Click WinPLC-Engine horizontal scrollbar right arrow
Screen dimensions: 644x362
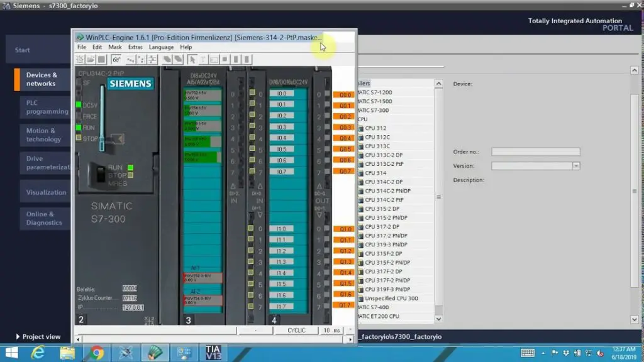350,339
